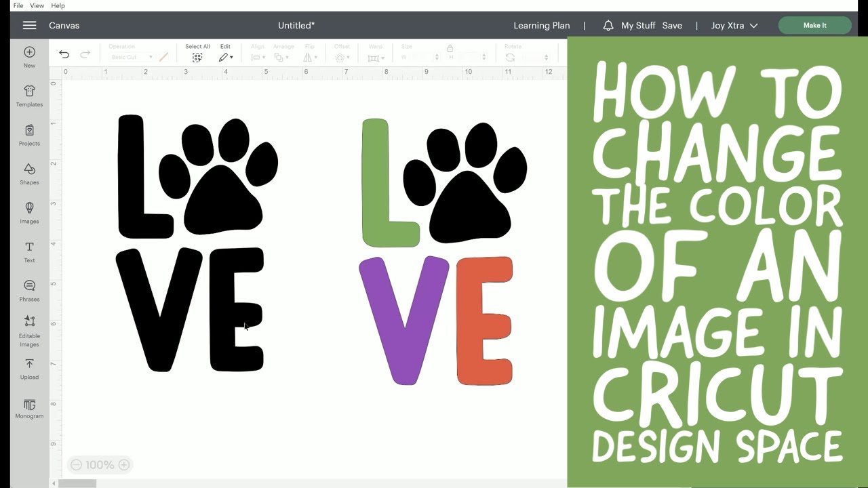Click the Rotate angle input field

point(532,58)
